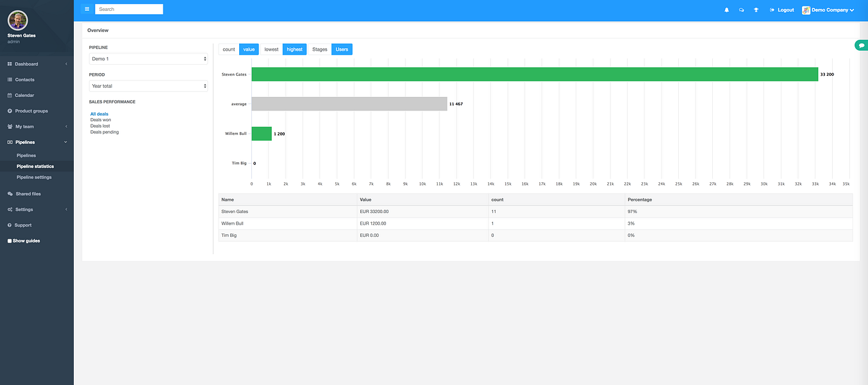Click the Steven Gates chart axis label
868x385 pixels.
[x=234, y=74]
